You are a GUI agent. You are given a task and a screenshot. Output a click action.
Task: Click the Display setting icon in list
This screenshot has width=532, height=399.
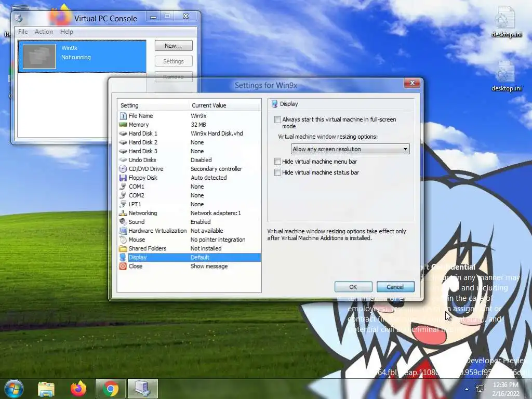point(123,257)
